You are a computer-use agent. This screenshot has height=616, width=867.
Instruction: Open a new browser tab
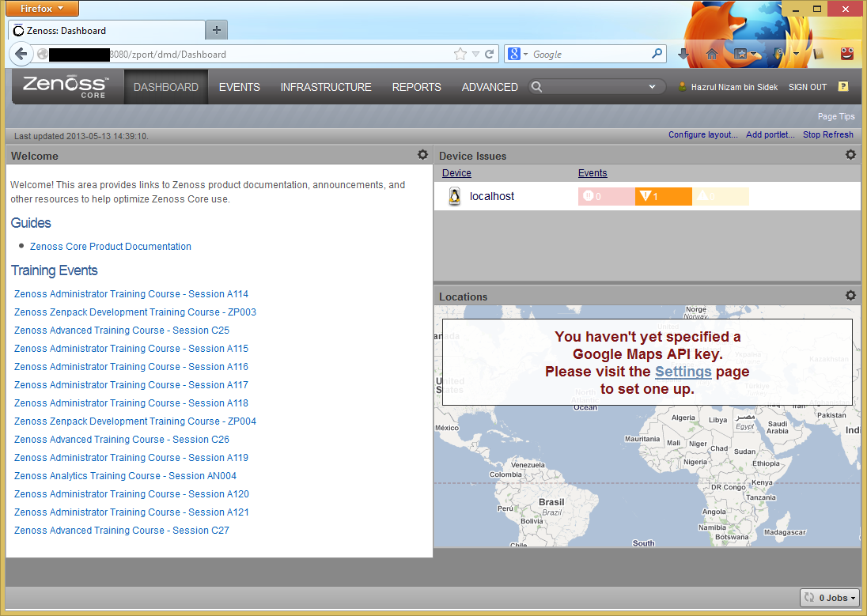click(217, 30)
